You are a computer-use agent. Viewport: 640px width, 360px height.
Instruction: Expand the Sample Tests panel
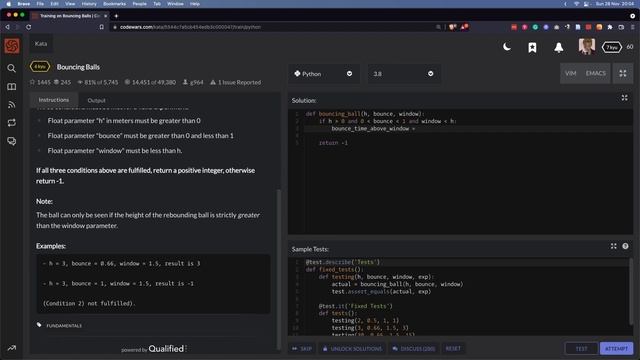(x=613, y=246)
